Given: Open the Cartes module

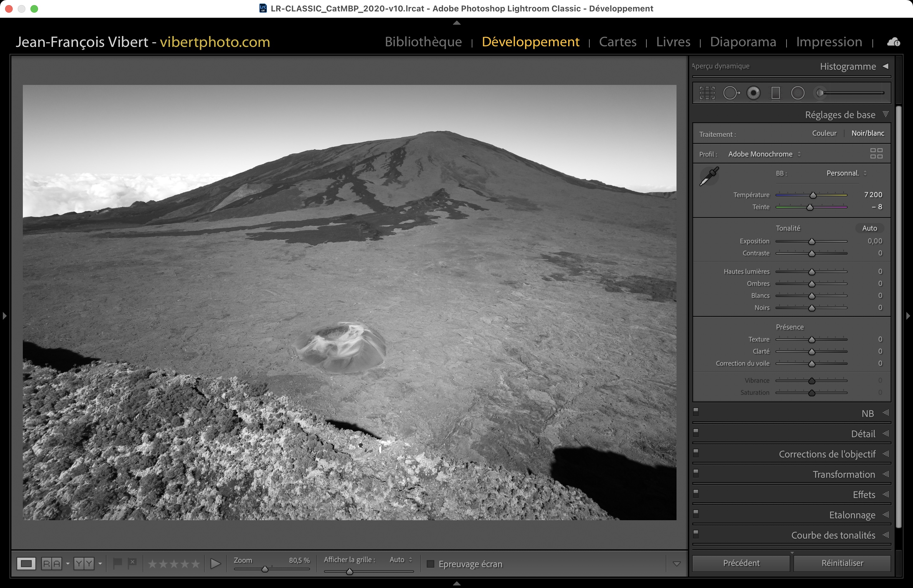Looking at the screenshot, I should click(x=617, y=42).
